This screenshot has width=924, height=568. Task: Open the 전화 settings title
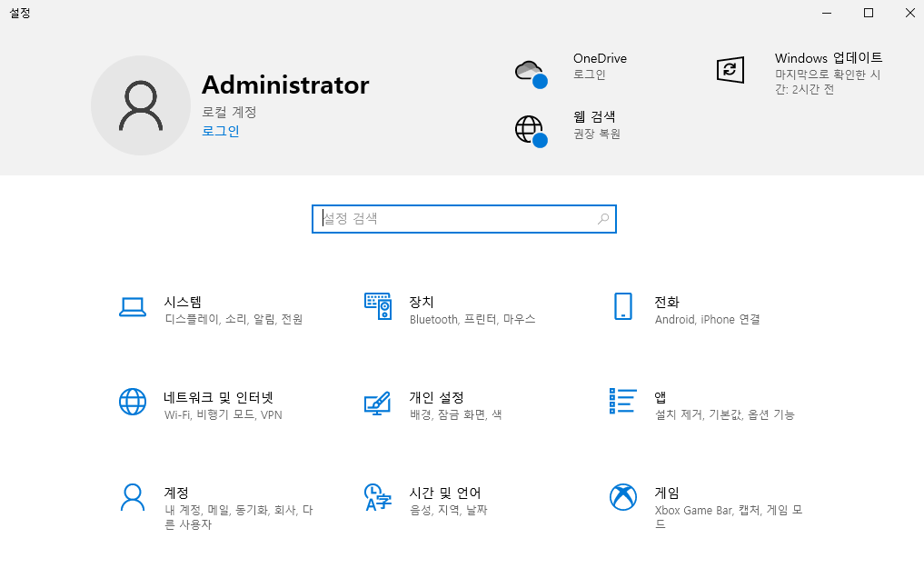tap(667, 303)
